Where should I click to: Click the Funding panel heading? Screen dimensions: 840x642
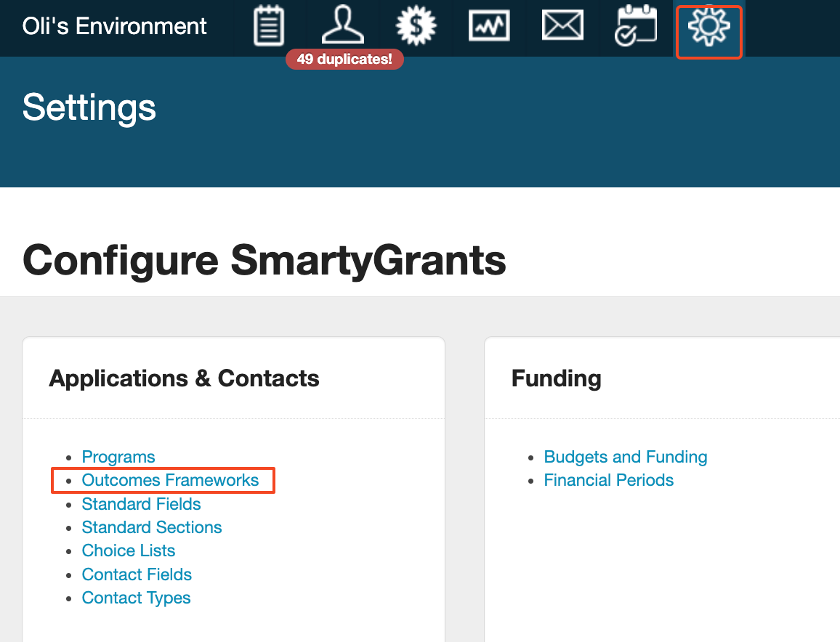[556, 378]
